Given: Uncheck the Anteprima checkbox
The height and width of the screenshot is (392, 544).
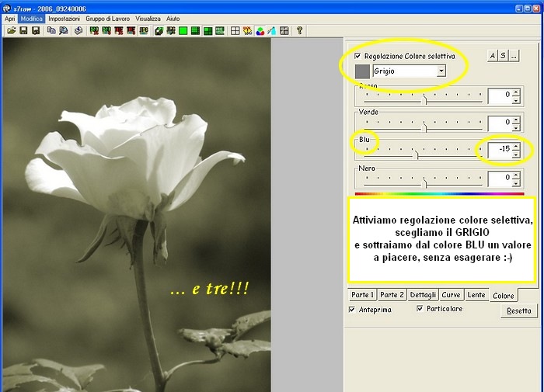Looking at the screenshot, I should pyautogui.click(x=353, y=309).
